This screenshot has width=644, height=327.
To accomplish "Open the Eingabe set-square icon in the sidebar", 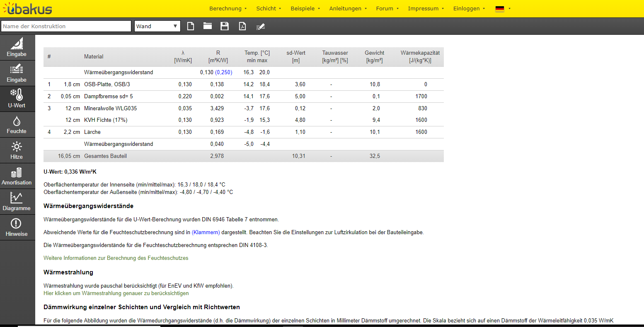I will (x=17, y=47).
